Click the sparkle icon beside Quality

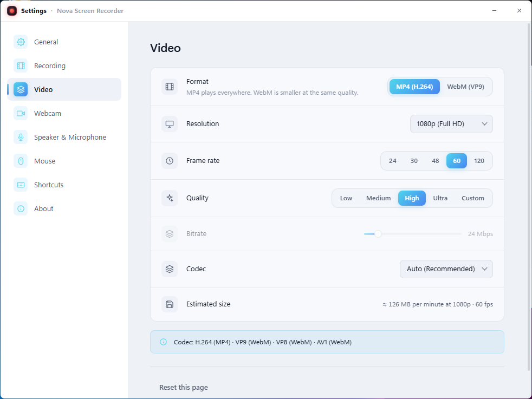click(x=170, y=198)
